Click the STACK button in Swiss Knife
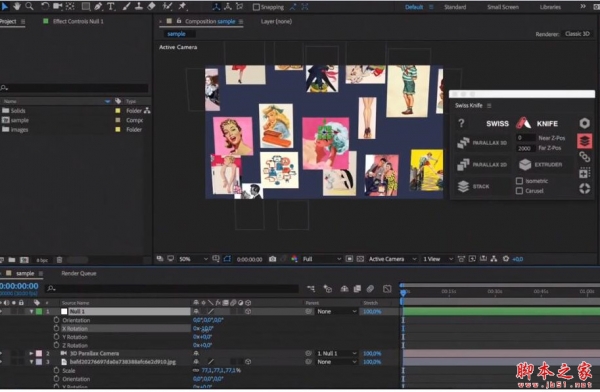Viewport: 600px width, 392px height. pyautogui.click(x=483, y=186)
